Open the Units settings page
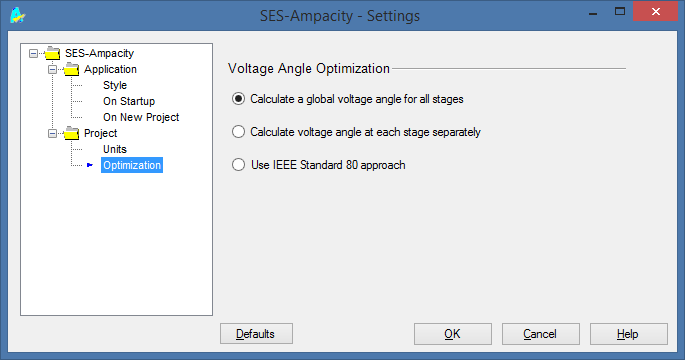Image resolution: width=685 pixels, height=360 pixels. tap(115, 149)
